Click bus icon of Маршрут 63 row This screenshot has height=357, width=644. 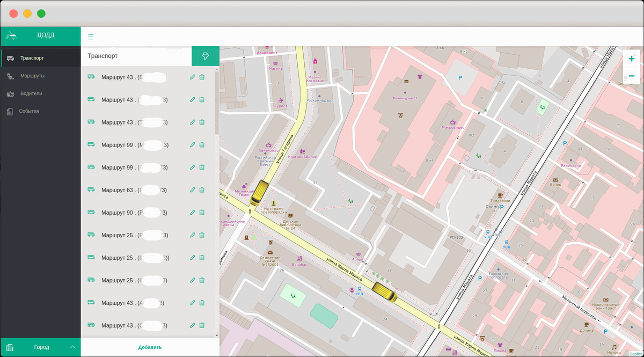click(x=91, y=190)
